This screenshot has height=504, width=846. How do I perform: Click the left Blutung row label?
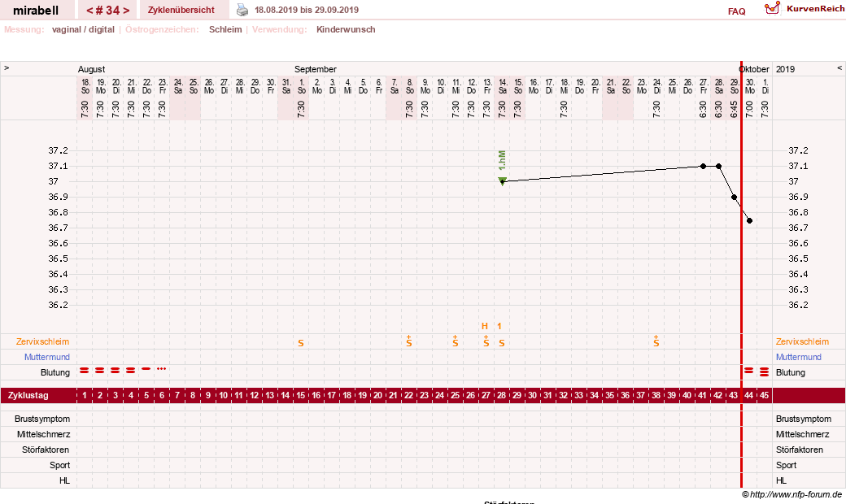click(55, 372)
